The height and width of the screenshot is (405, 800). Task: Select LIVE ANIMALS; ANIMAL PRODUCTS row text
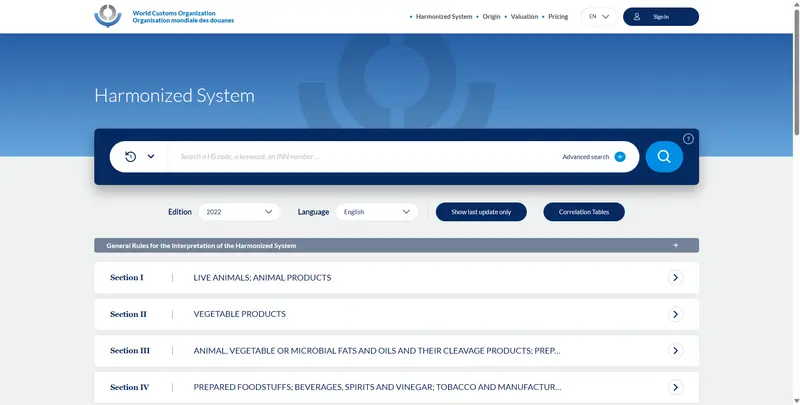point(262,277)
